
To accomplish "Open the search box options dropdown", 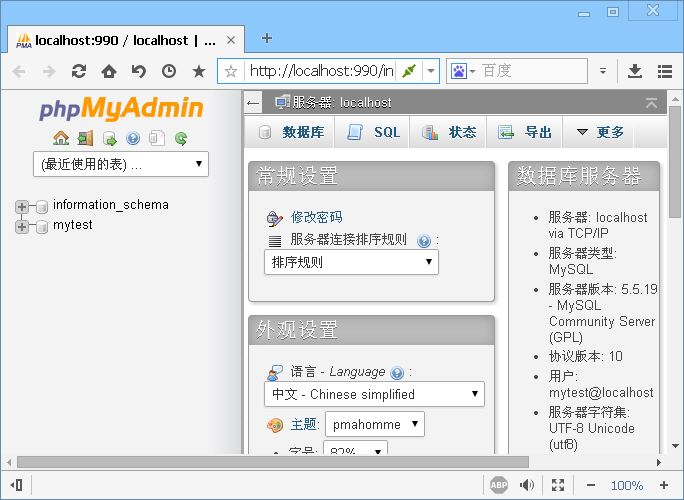I will coord(603,71).
